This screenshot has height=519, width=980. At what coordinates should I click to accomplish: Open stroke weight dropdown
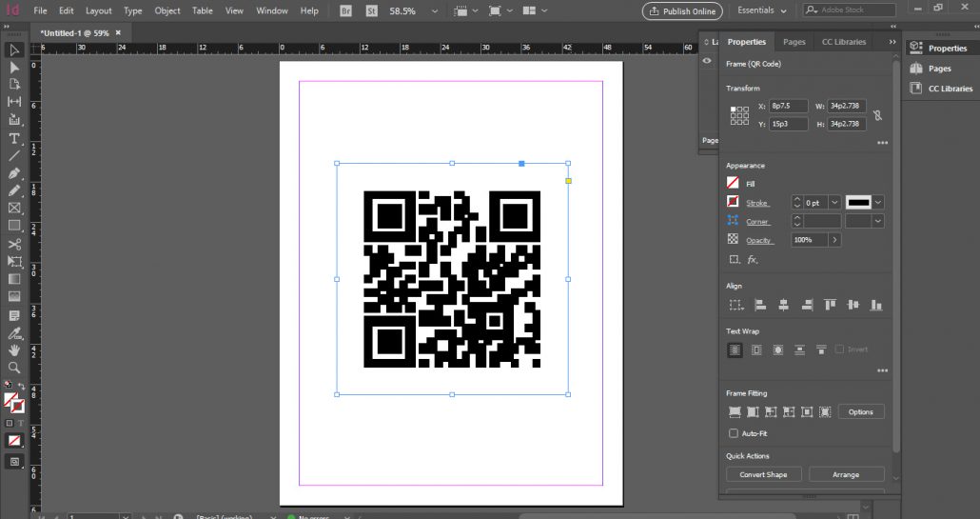coord(834,203)
